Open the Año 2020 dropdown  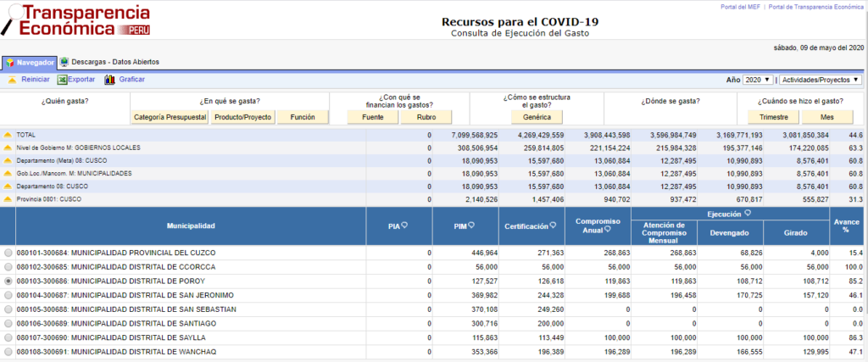[758, 80]
